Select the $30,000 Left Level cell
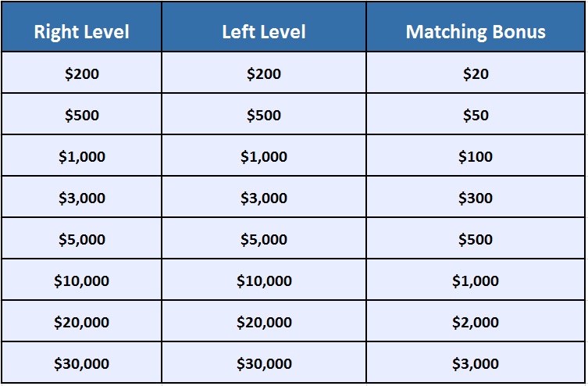This screenshot has height=386, width=588. tap(264, 363)
